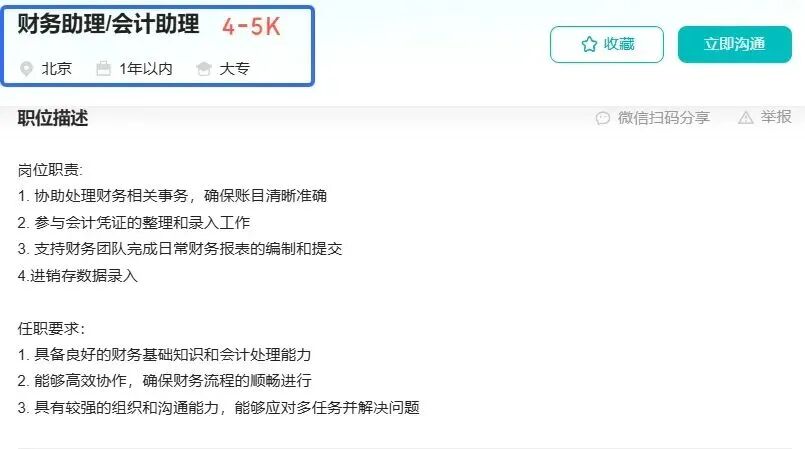This screenshot has width=805, height=449.
Task: Click the WeChat chat bubble share icon
Action: [x=603, y=118]
